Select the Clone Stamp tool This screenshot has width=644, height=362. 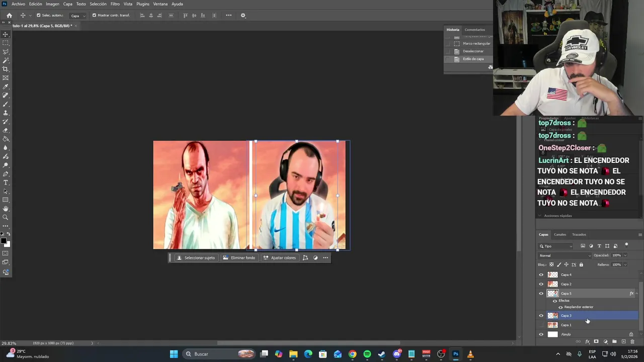(6, 113)
